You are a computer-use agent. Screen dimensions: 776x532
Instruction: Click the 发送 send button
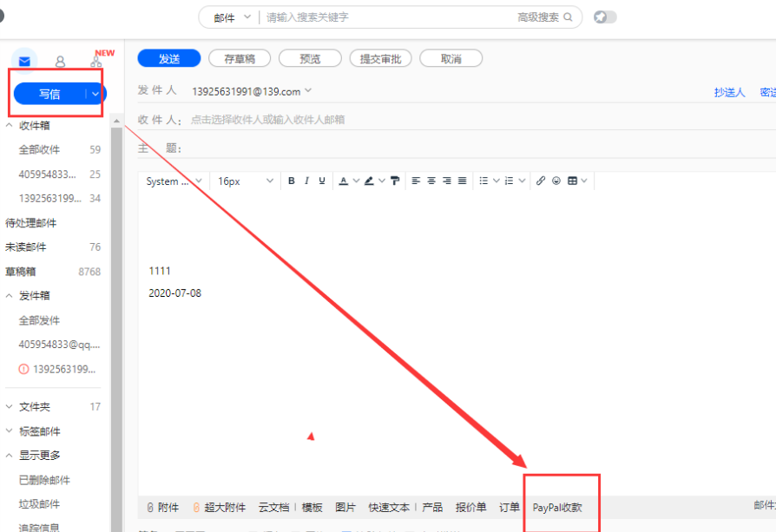coord(169,58)
